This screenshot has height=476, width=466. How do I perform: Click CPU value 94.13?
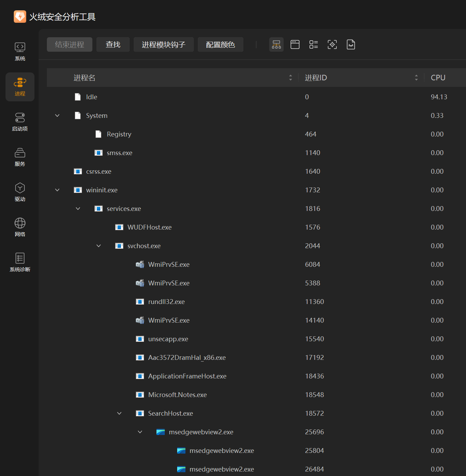(x=439, y=97)
